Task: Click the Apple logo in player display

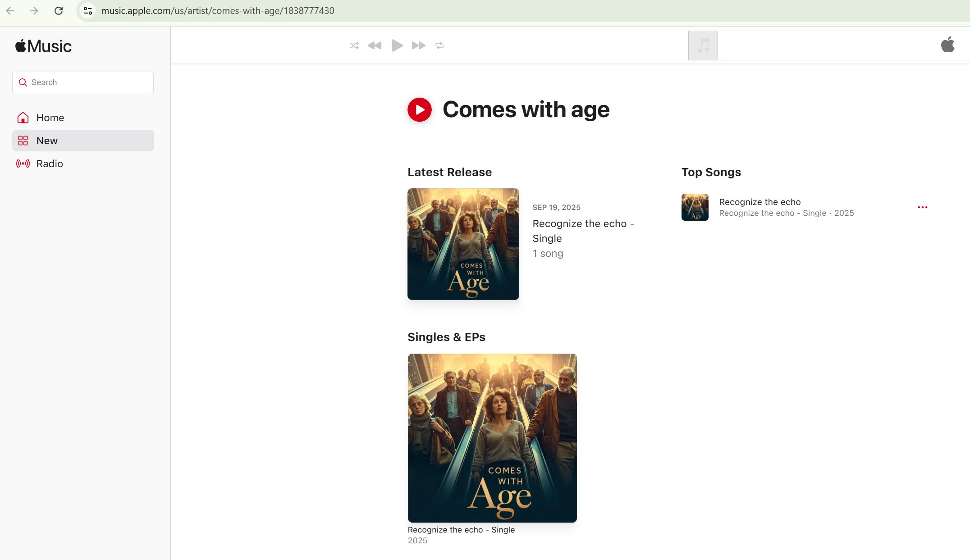Action: click(947, 45)
